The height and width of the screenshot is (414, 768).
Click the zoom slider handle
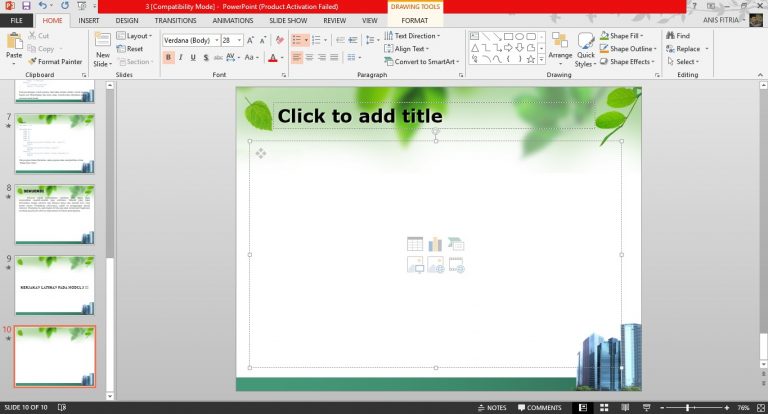click(x=688, y=408)
